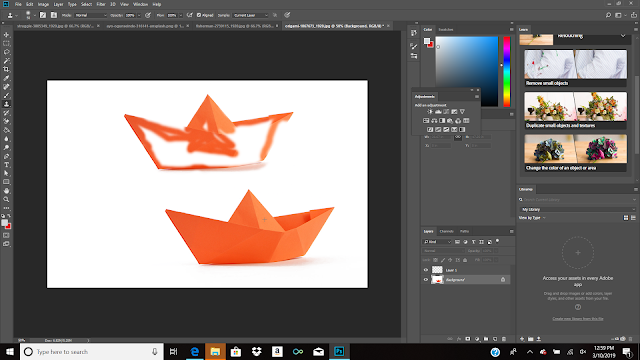Open the Opacity dropdown arrow in options bar

[139, 15]
